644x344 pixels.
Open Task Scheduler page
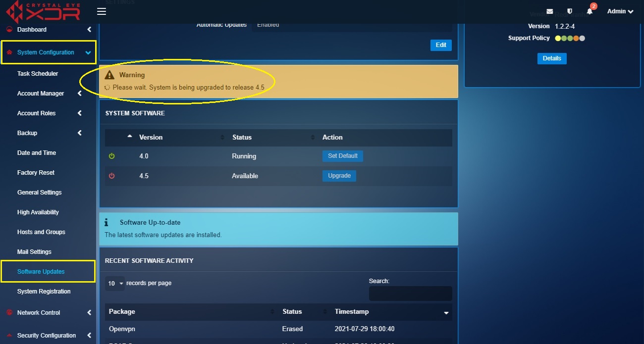coord(38,74)
